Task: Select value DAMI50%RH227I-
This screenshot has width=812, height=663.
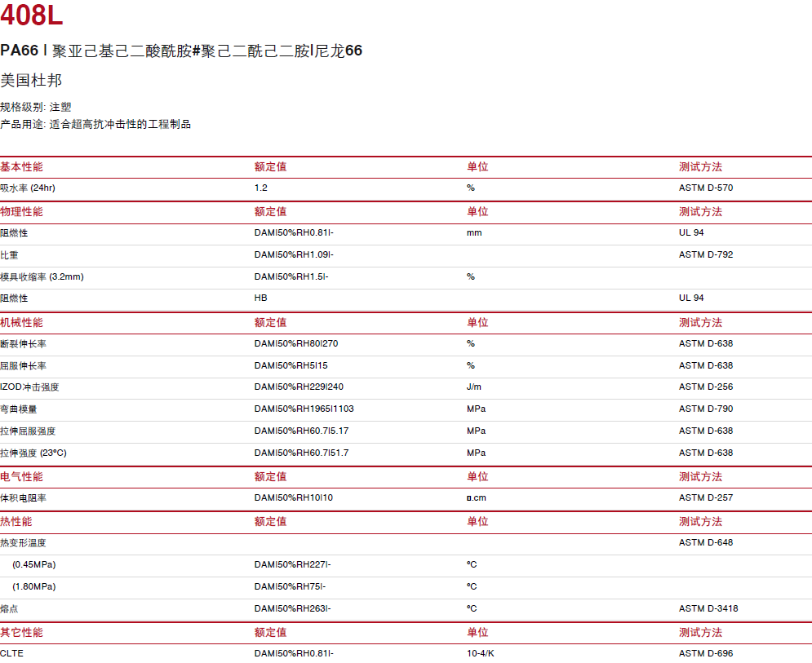Action: (x=293, y=565)
